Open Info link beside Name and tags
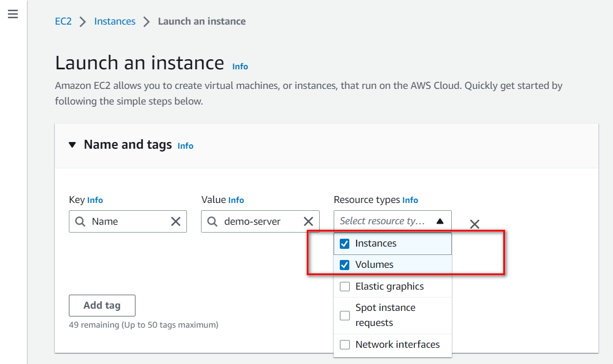613x364 pixels. pos(185,146)
